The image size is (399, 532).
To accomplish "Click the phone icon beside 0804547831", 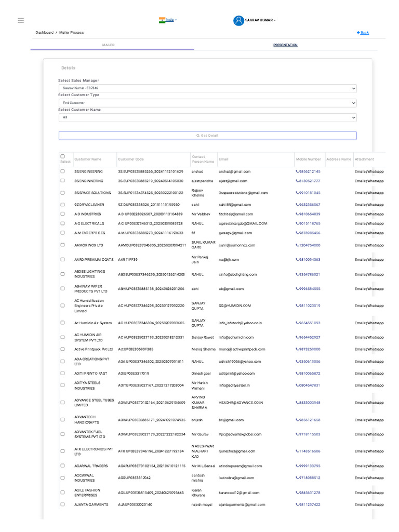I will pos(297,385).
